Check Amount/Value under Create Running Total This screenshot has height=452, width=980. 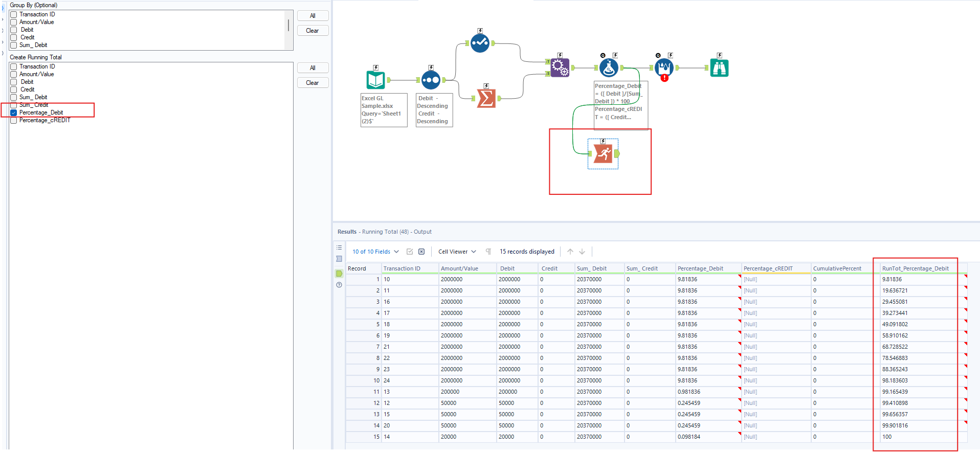point(14,74)
